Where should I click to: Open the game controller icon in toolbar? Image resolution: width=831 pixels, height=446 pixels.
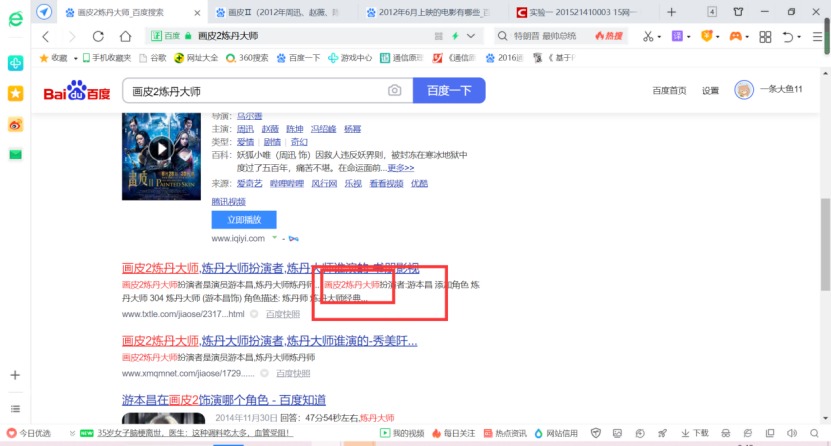[736, 36]
